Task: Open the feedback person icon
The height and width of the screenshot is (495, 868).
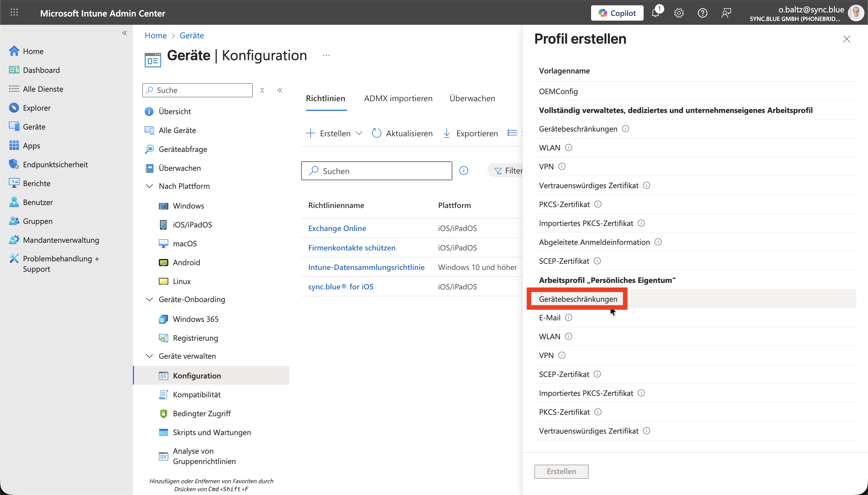Action: (726, 13)
